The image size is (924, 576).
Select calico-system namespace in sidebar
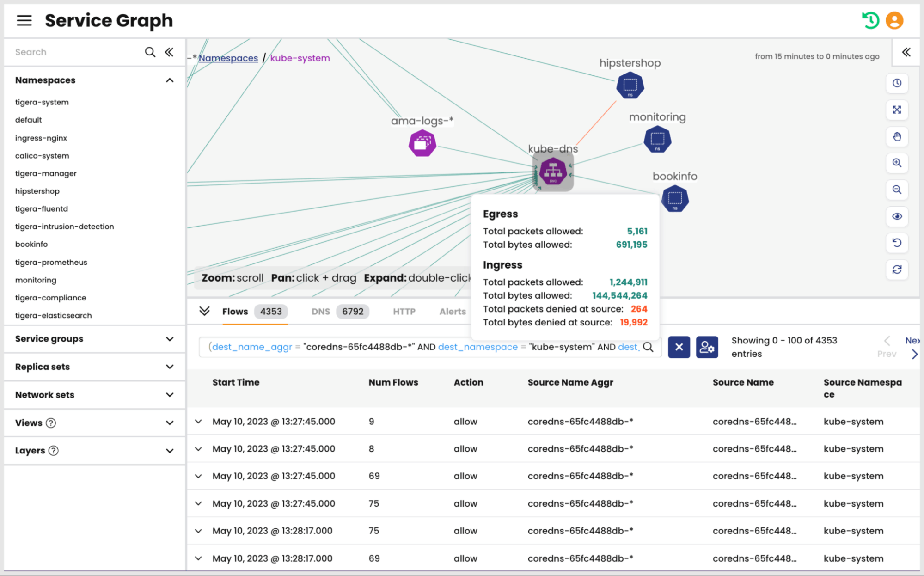42,156
